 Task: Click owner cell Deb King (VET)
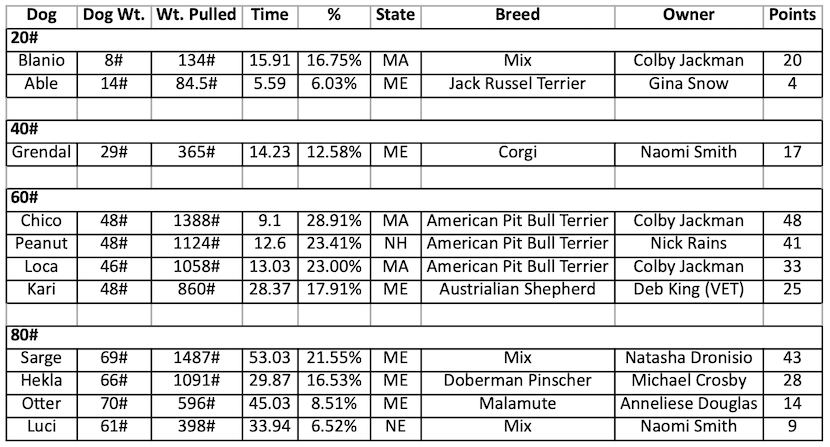point(689,289)
